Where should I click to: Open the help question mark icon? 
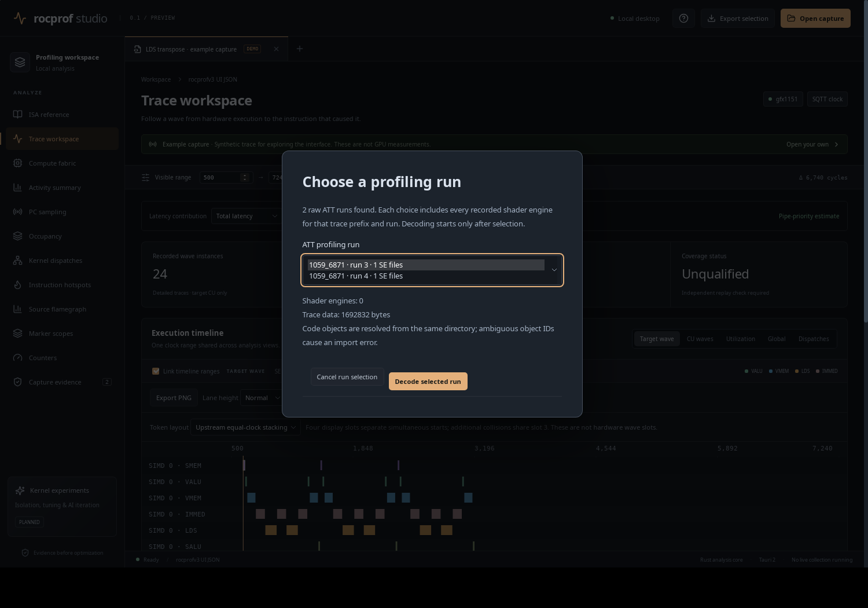click(x=683, y=19)
